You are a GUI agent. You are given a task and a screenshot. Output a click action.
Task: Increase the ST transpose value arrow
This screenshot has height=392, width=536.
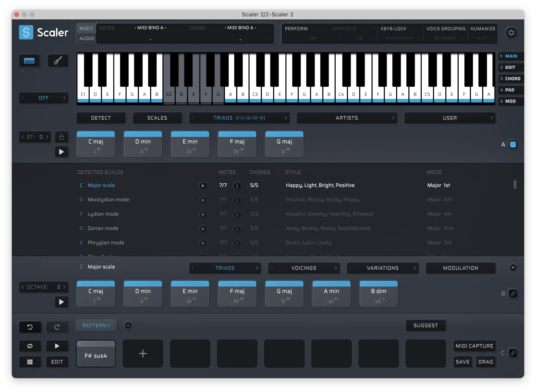point(47,137)
